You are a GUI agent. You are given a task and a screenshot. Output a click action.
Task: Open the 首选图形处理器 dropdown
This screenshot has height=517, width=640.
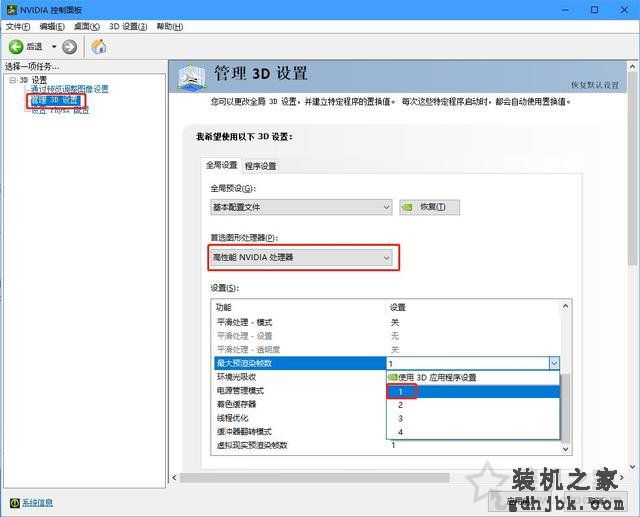point(302,257)
